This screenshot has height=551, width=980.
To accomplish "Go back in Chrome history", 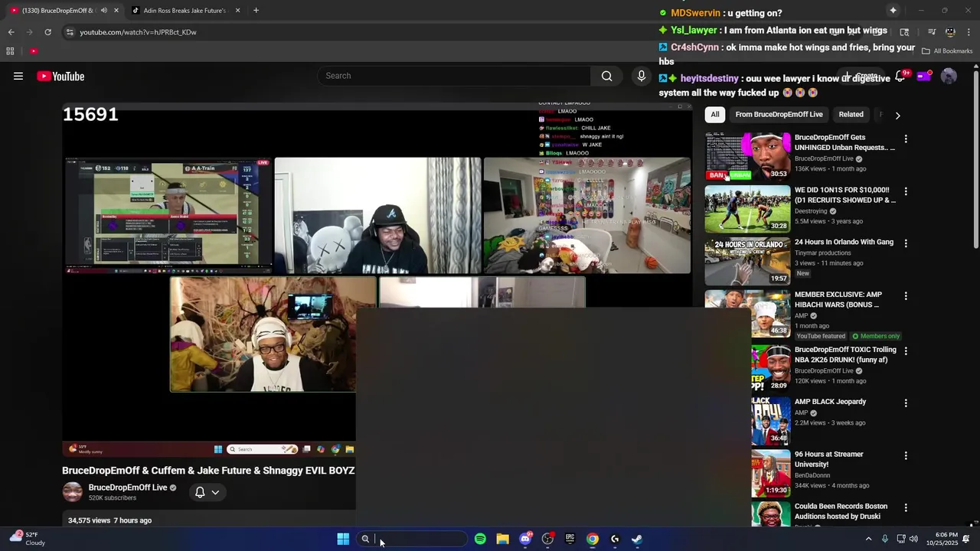I will coord(11,32).
